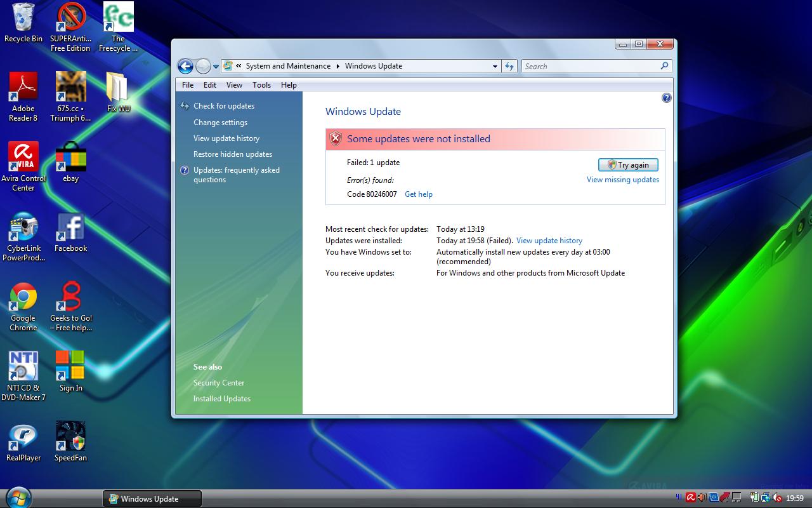Open the 675.cc Triumph desktop shortcut
This screenshot has width=812, height=508.
click(70, 97)
